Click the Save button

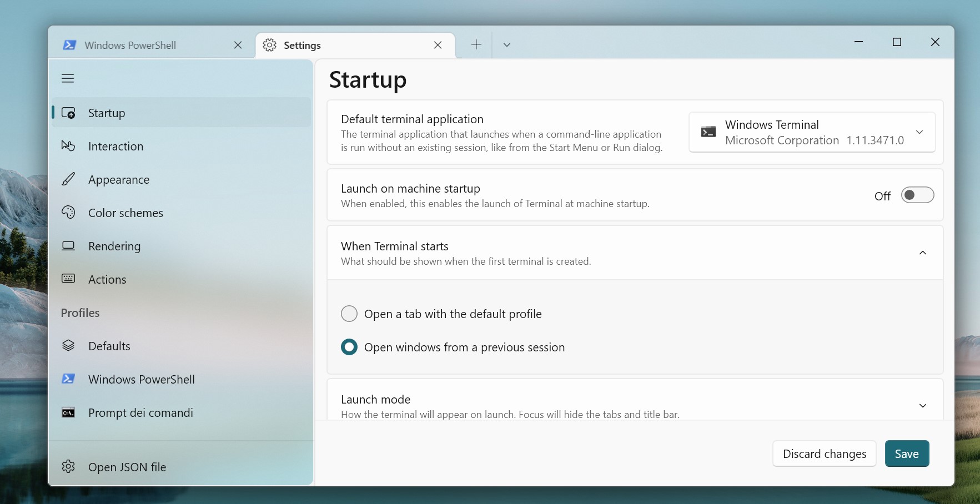tap(907, 453)
